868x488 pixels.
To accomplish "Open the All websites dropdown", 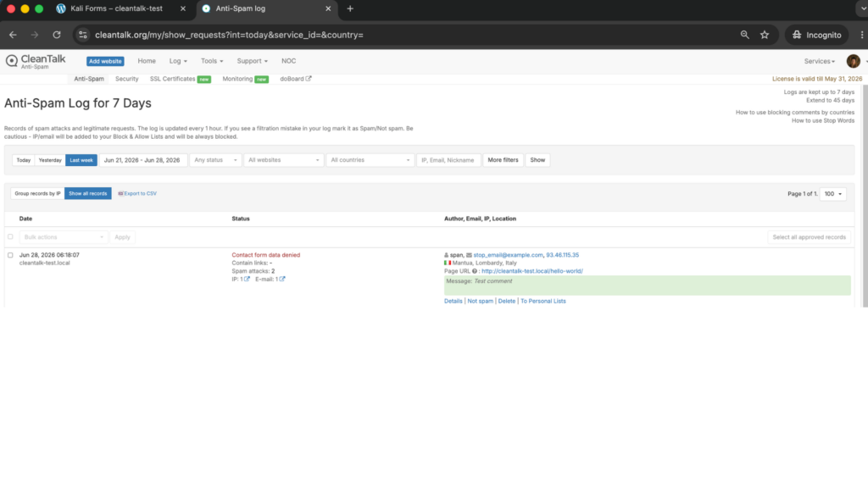I will (283, 160).
